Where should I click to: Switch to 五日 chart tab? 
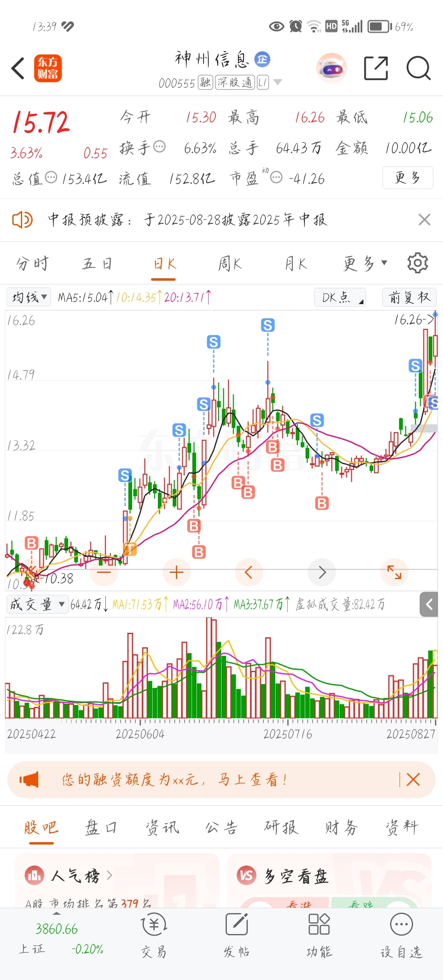pos(98,263)
